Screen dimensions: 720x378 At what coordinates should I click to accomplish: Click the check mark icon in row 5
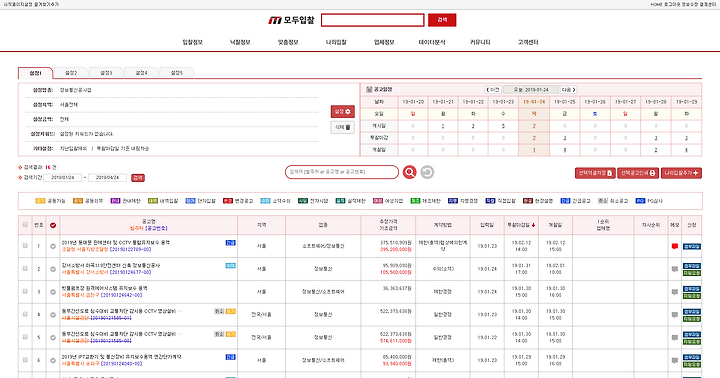(53, 338)
